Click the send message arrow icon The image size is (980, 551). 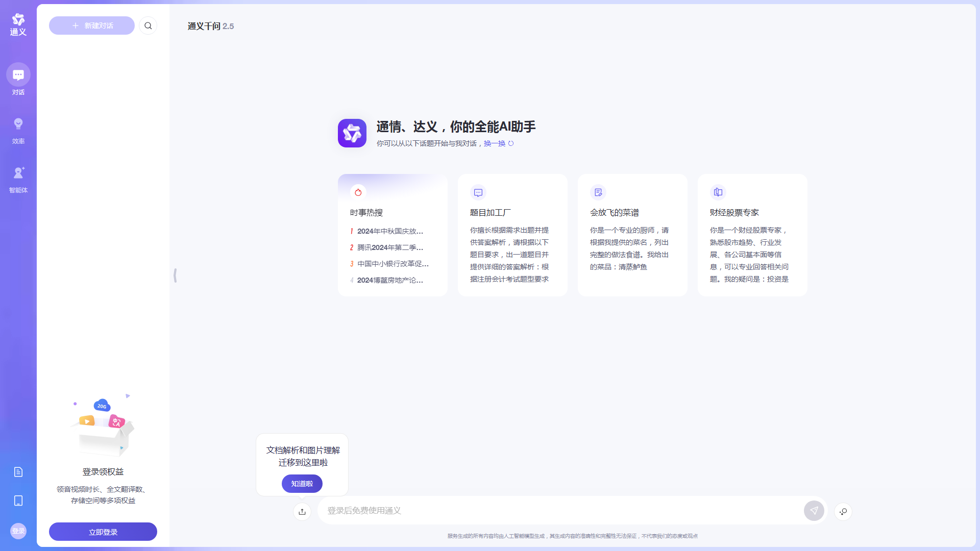coord(814,511)
